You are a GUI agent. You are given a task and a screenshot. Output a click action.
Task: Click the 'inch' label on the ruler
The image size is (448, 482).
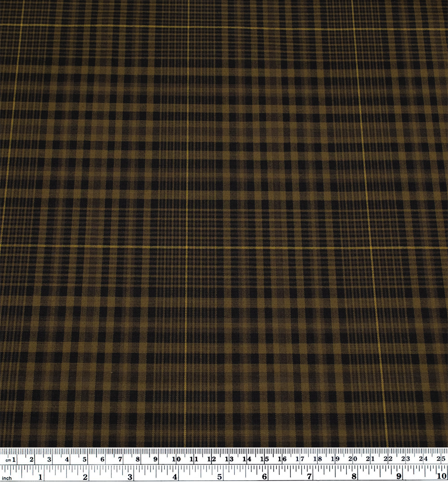[x=7, y=478]
